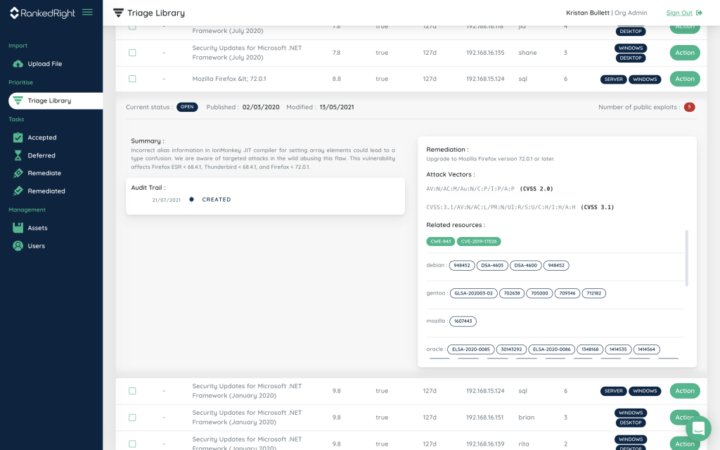Open gentoo reference 709346
720x450 pixels.
point(567,293)
